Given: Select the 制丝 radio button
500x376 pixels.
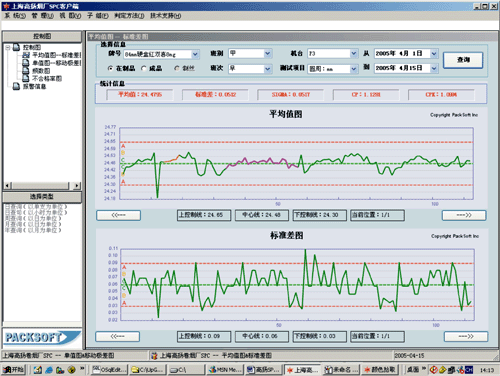Looking at the screenshot, I should (x=177, y=68).
